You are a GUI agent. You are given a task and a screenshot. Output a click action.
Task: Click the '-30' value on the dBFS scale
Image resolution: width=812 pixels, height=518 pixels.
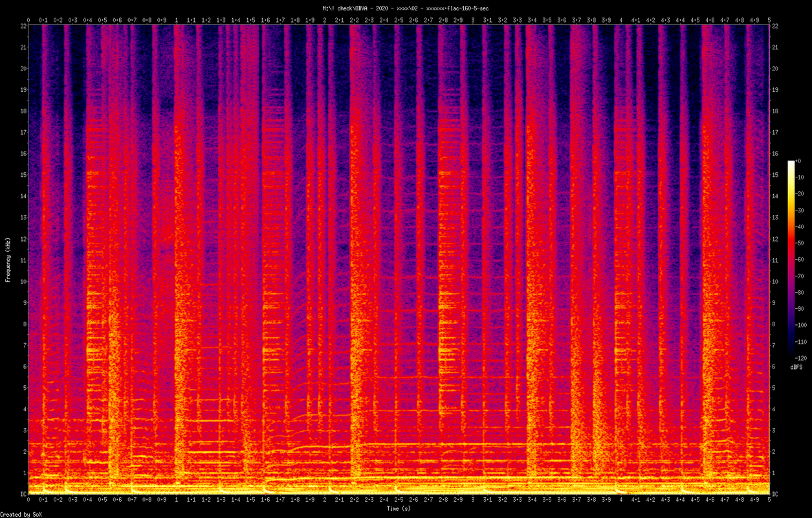click(x=800, y=210)
